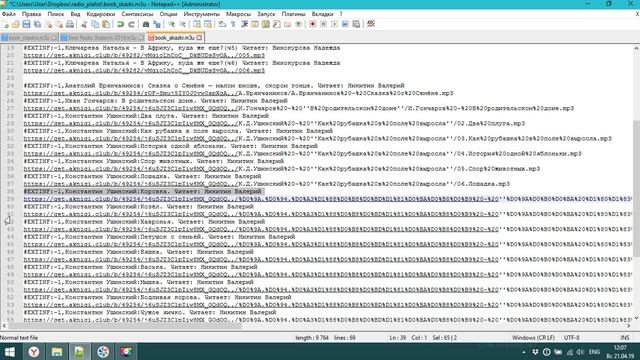Screen dimensions: 640x360
Task: Open File Explorer from the taskbar
Action: [x=57, y=352]
